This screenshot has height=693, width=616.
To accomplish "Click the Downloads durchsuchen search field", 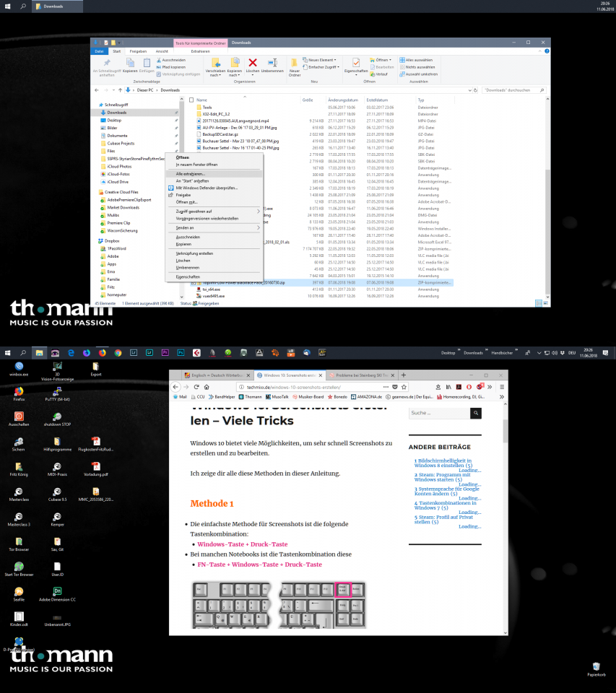I will pyautogui.click(x=513, y=90).
